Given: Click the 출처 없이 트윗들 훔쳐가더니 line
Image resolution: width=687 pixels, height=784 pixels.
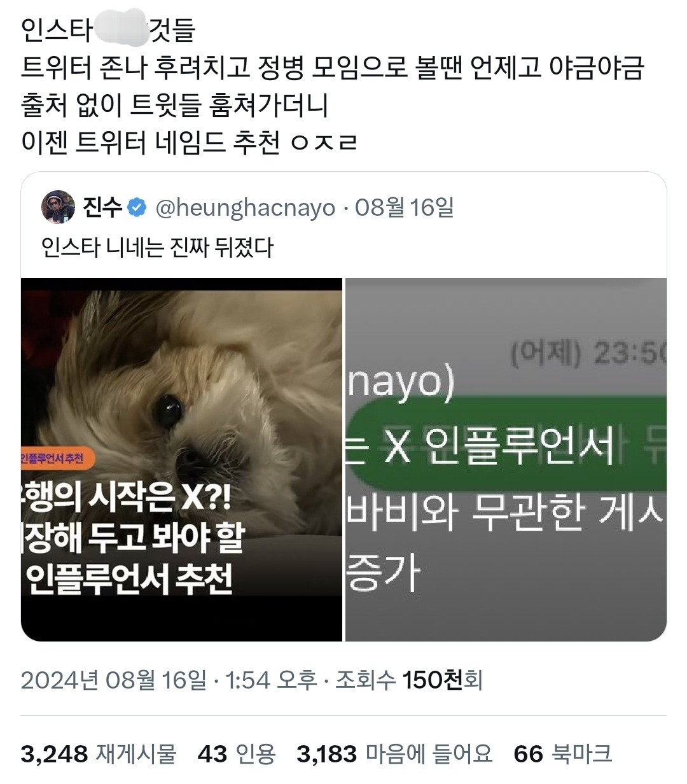Looking at the screenshot, I should 174,104.
